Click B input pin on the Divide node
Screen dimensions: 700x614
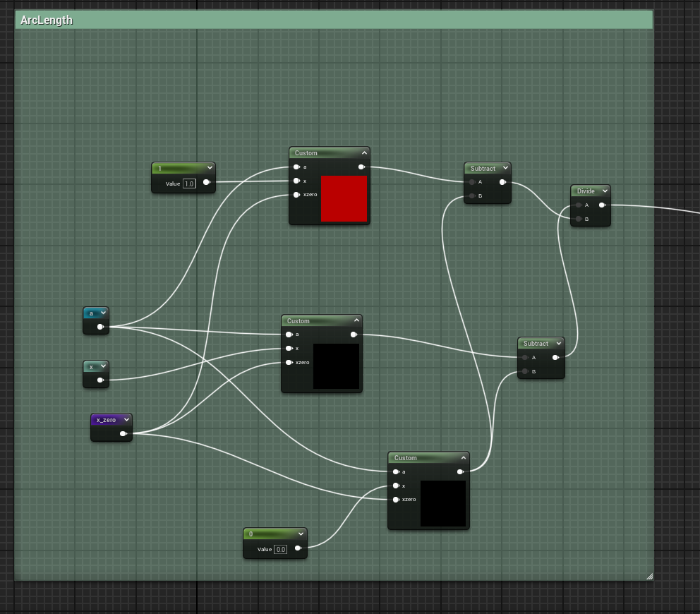[579, 219]
